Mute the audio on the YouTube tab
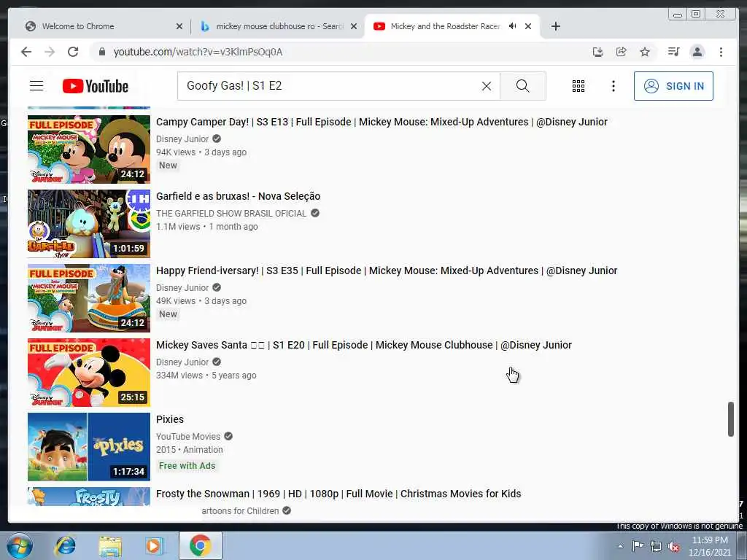Image resolution: width=747 pixels, height=560 pixels. [512, 26]
